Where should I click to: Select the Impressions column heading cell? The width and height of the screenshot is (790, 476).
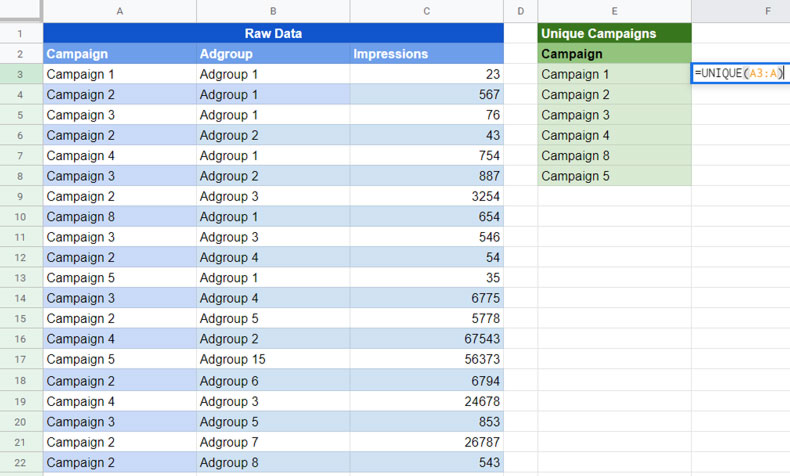pyautogui.click(x=427, y=54)
